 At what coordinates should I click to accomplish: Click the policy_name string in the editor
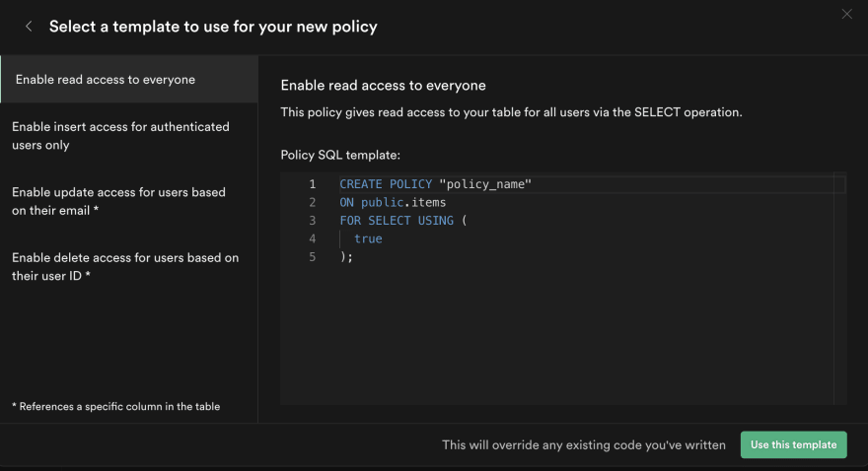(485, 184)
